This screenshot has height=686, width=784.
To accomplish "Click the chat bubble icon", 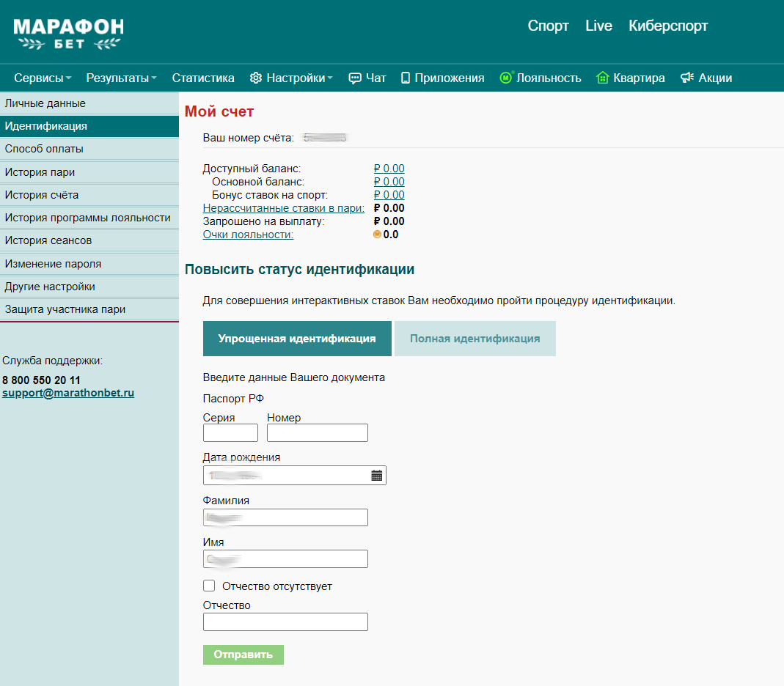I will 355,78.
